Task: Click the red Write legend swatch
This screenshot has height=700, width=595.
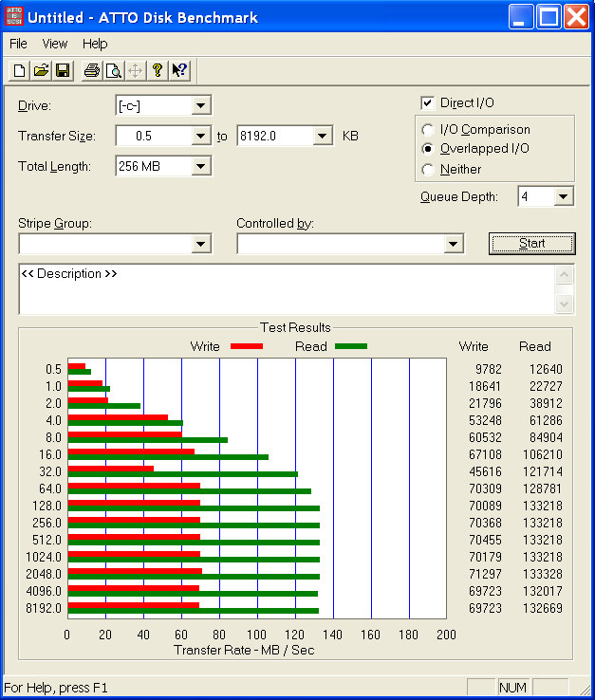Action: [x=247, y=346]
